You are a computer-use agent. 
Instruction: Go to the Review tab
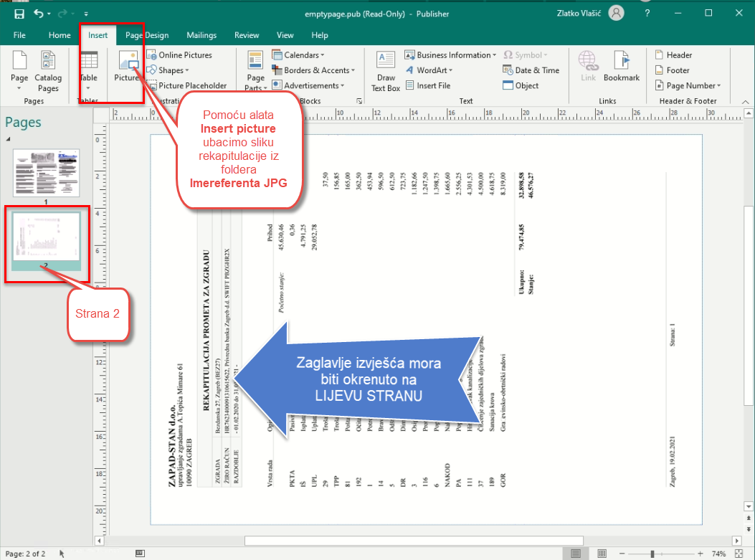247,35
